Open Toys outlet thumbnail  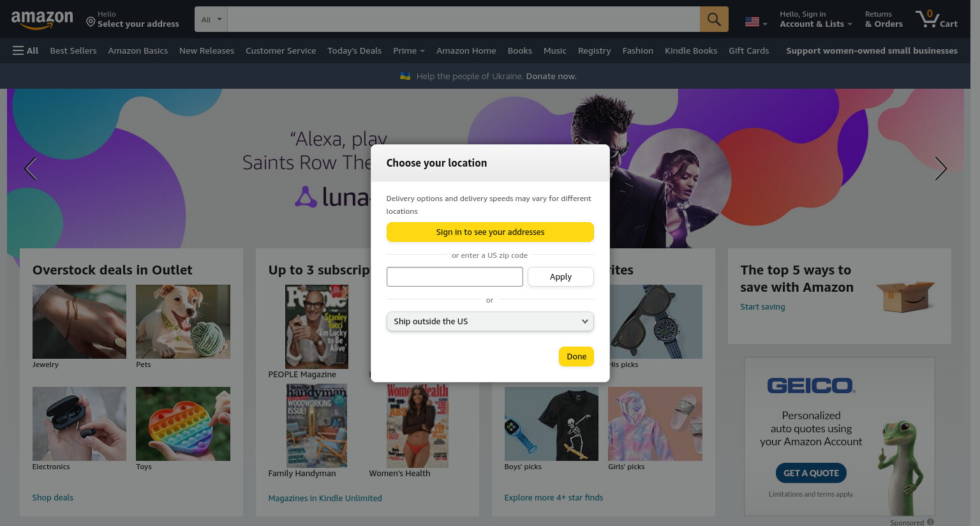coord(183,424)
